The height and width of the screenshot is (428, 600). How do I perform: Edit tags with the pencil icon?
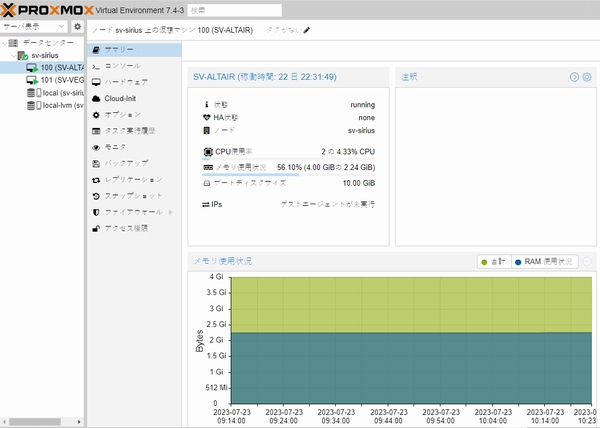307,30
